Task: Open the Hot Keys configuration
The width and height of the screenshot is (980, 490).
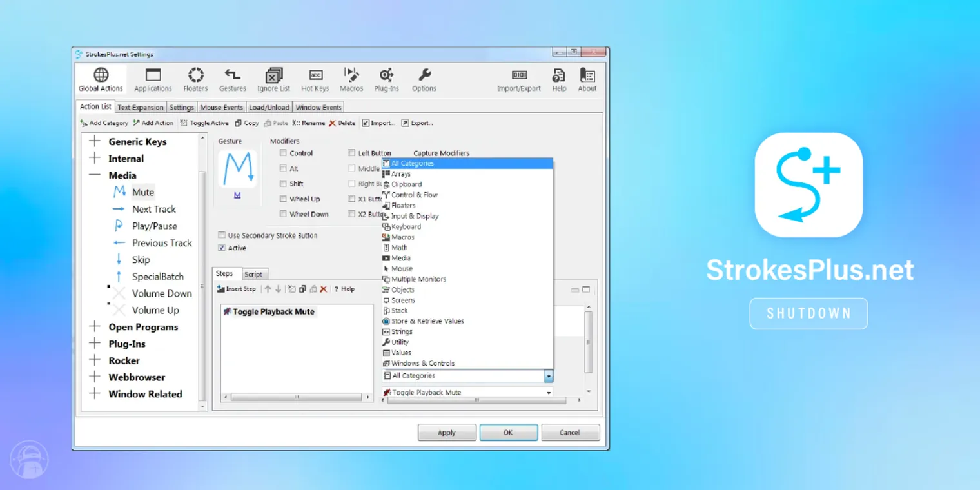Action: click(315, 79)
